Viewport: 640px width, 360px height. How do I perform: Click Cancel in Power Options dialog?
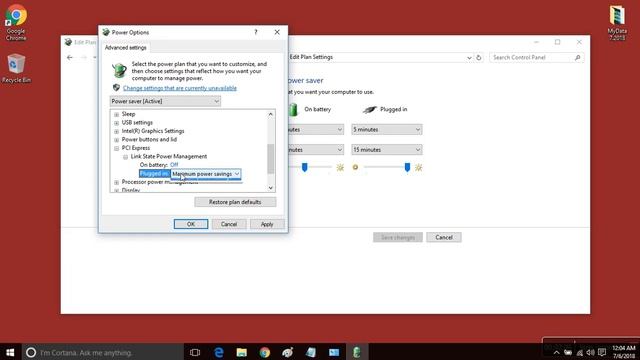[x=229, y=224]
